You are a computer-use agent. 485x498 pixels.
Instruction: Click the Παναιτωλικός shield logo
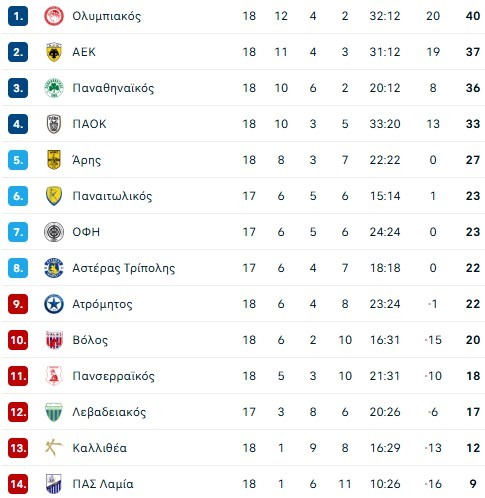click(54, 196)
